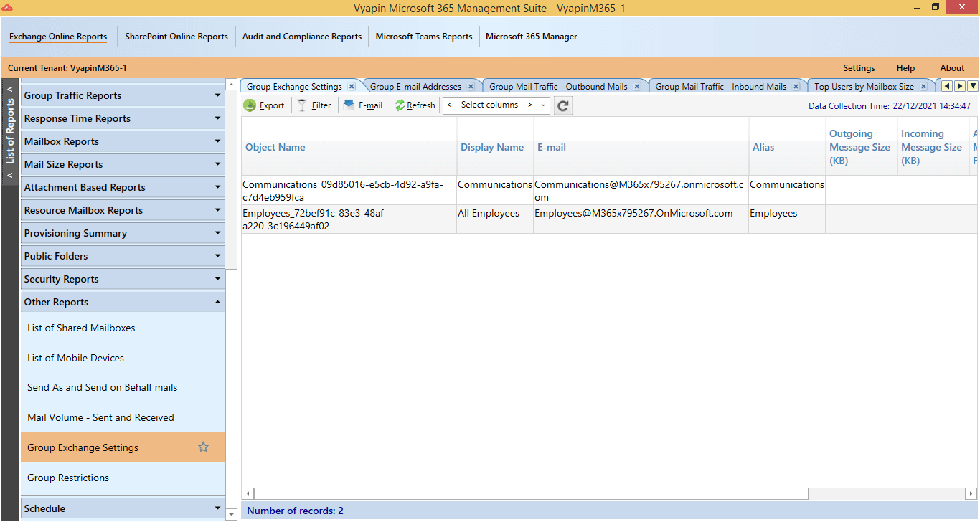Image resolution: width=980 pixels, height=522 pixels.
Task: Expand Resource Mailbox Reports section
Action: pyautogui.click(x=123, y=210)
